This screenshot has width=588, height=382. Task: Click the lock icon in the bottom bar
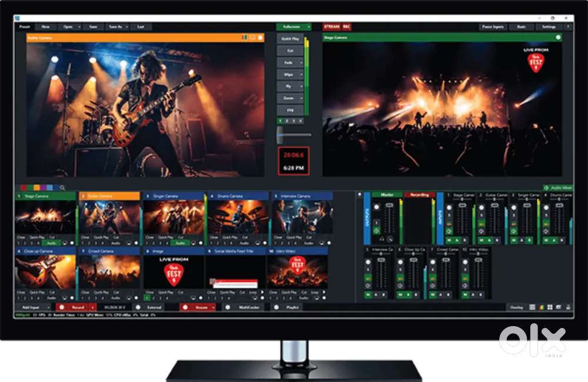(x=567, y=307)
